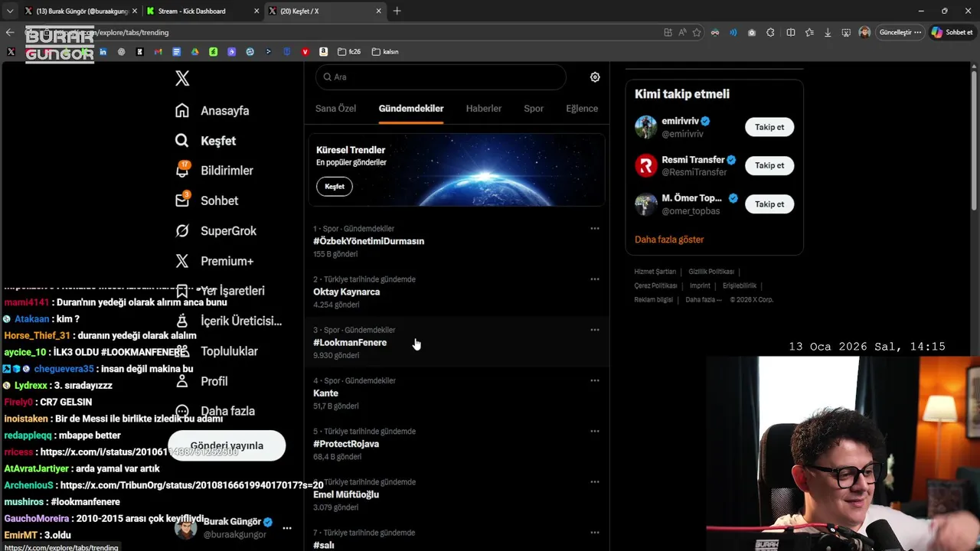
Task: Open Erişilebilirlik footer link
Action: click(x=738, y=285)
